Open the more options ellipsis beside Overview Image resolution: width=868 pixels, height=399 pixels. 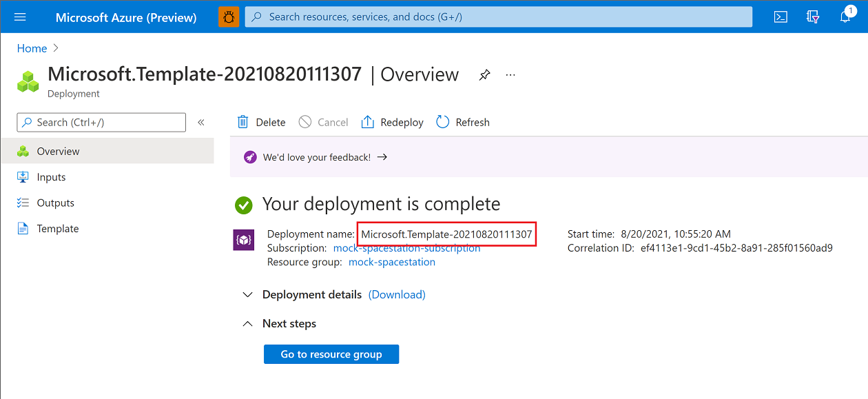click(510, 74)
